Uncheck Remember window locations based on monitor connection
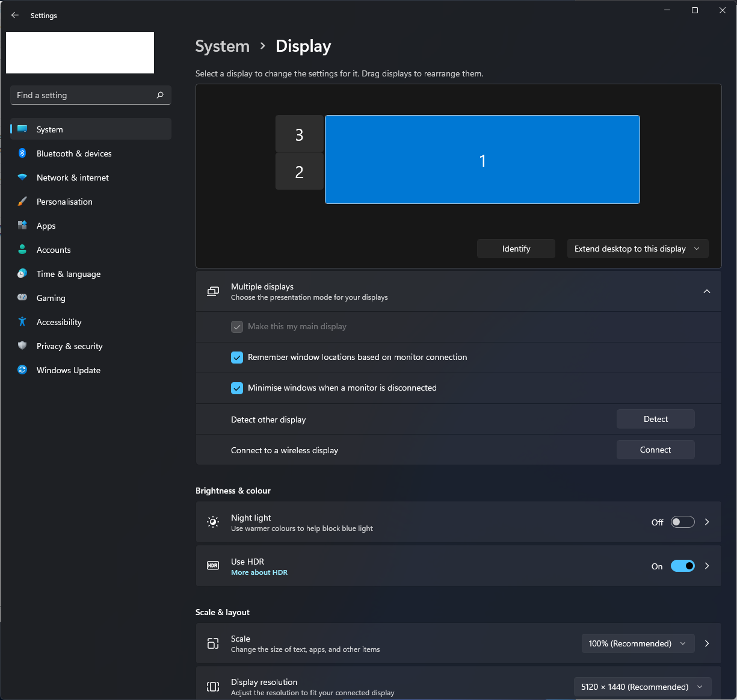 [237, 358]
